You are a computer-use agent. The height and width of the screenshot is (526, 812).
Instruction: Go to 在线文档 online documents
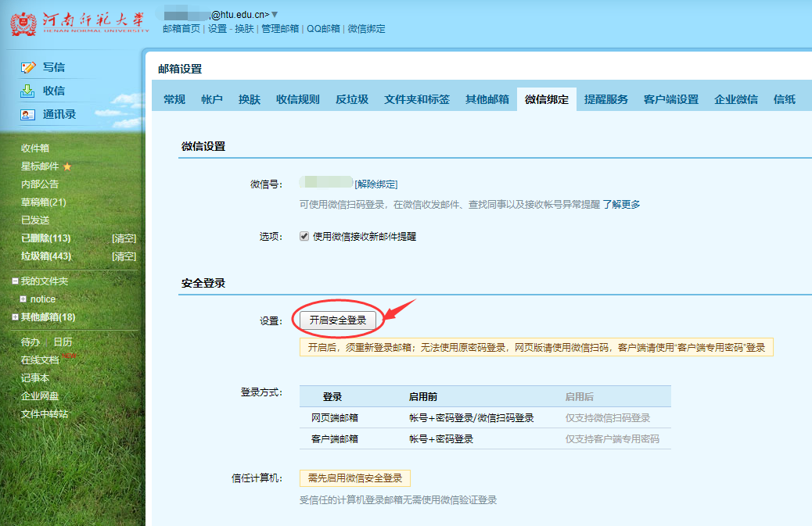(x=40, y=360)
